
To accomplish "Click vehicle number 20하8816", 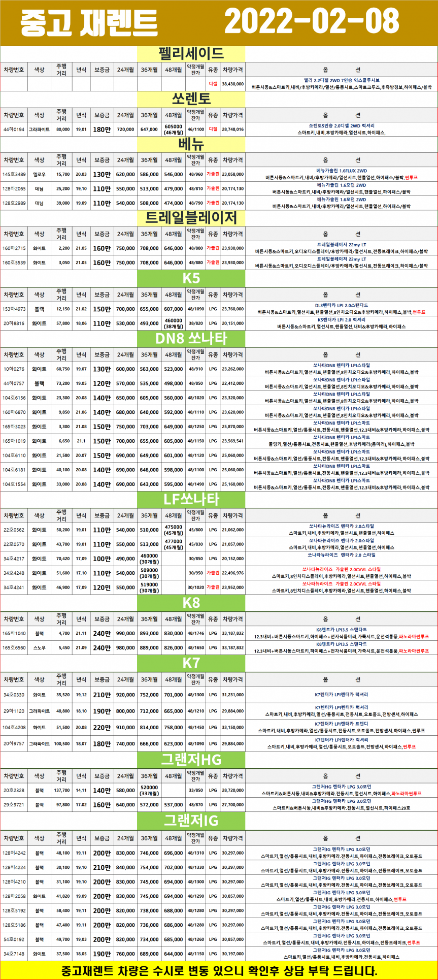I will tap(14, 323).
